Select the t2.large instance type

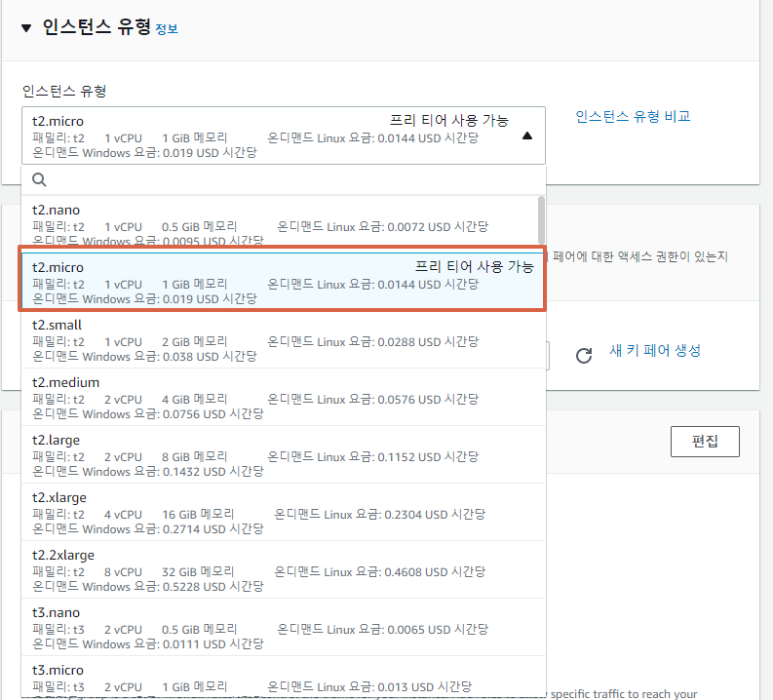point(284,455)
